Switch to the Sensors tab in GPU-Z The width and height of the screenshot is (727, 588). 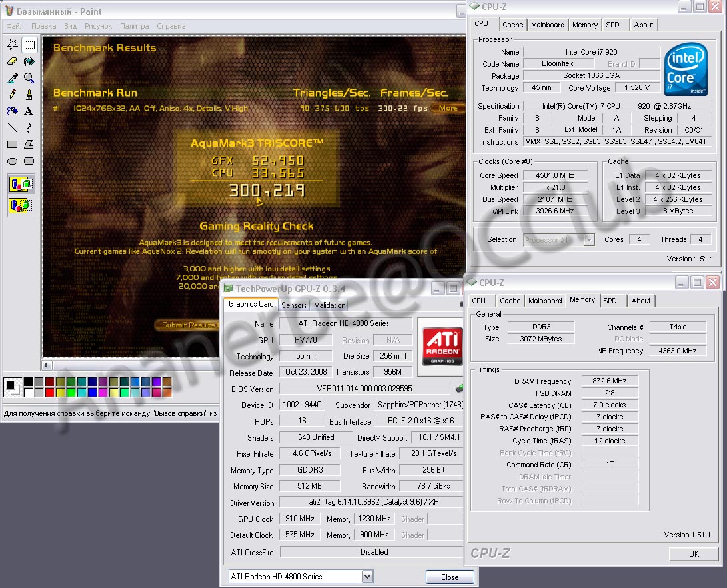point(294,305)
